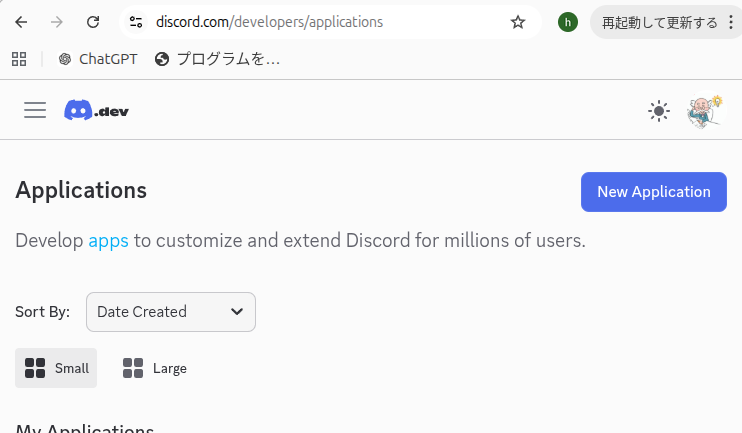Image resolution: width=742 pixels, height=433 pixels.
Task: Toggle light theme with sun icon
Action: pyautogui.click(x=658, y=111)
